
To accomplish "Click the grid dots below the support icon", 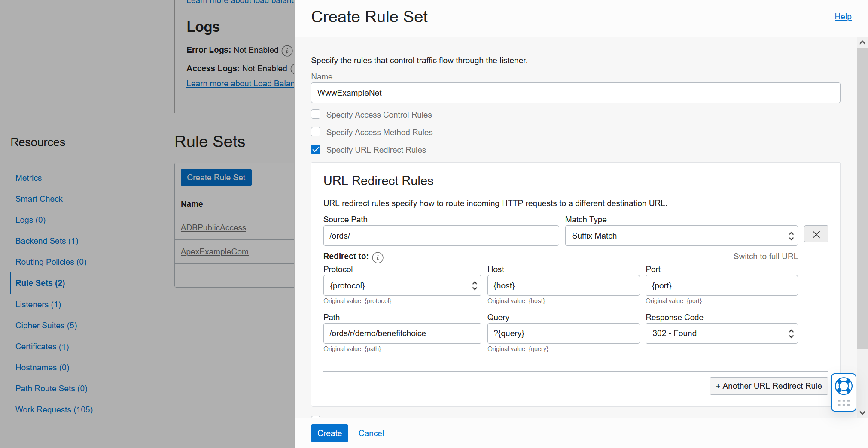I will click(x=844, y=403).
